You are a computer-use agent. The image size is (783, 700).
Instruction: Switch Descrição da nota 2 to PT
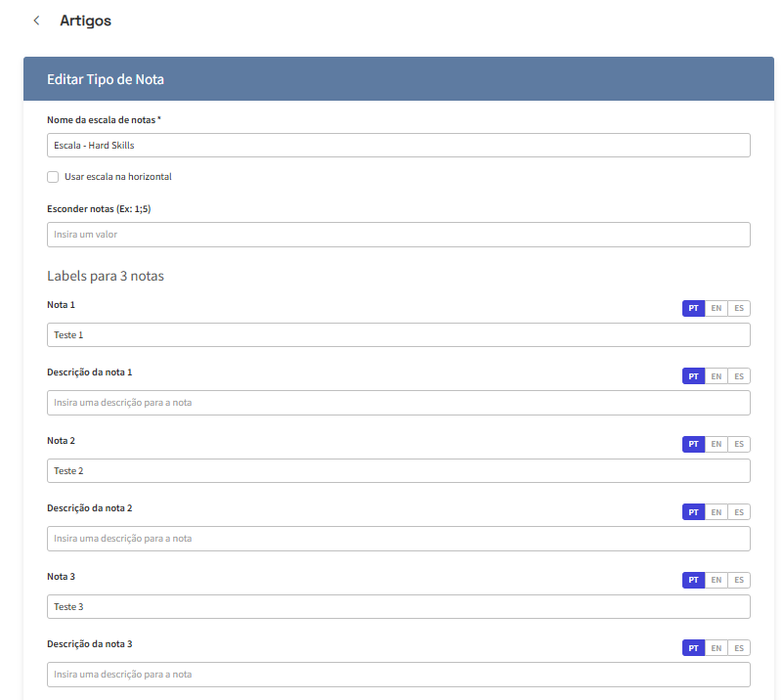pyautogui.click(x=693, y=512)
